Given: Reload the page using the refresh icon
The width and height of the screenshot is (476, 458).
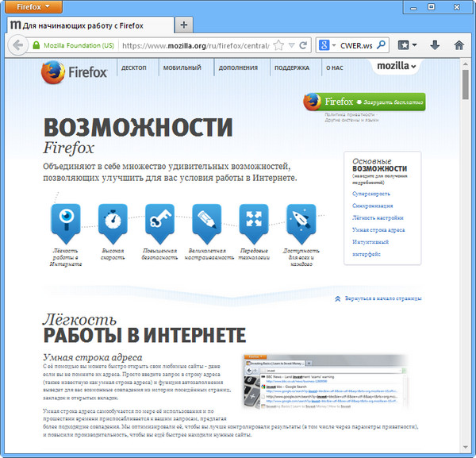Looking at the screenshot, I should 303,45.
